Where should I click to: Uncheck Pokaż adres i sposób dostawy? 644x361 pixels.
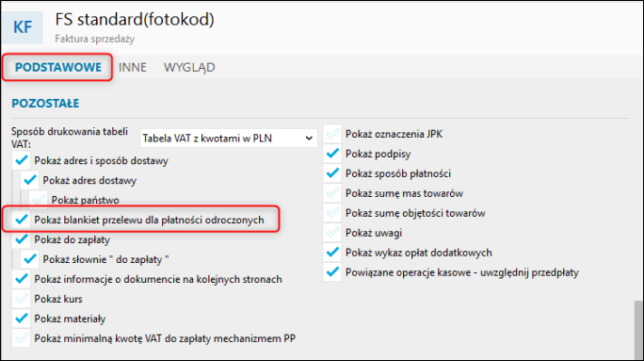click(22, 160)
